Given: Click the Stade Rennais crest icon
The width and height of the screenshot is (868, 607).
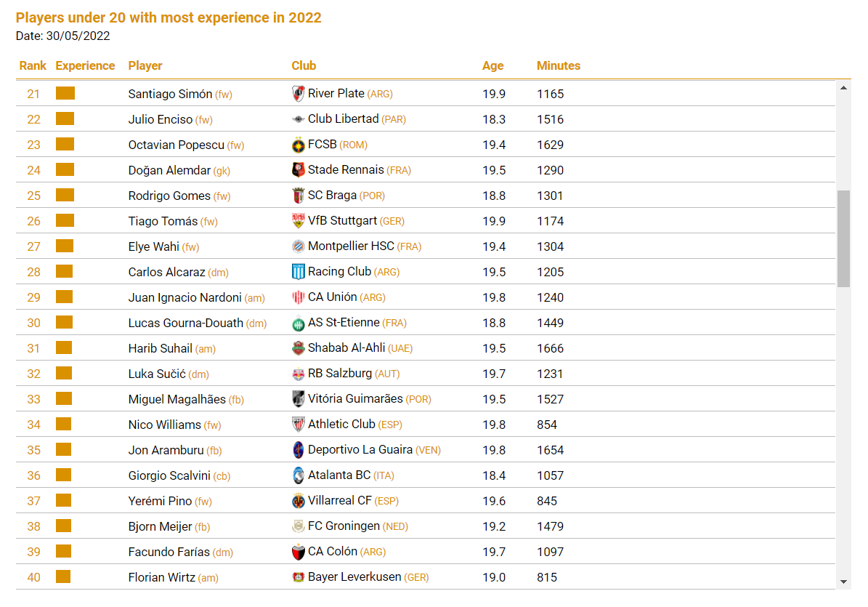Looking at the screenshot, I should coord(298,170).
